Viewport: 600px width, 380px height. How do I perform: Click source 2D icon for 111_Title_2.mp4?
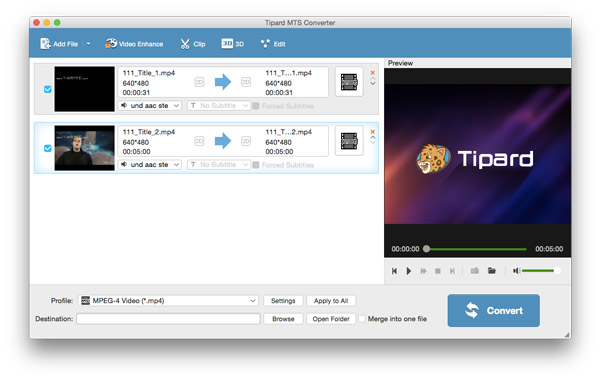(x=199, y=141)
